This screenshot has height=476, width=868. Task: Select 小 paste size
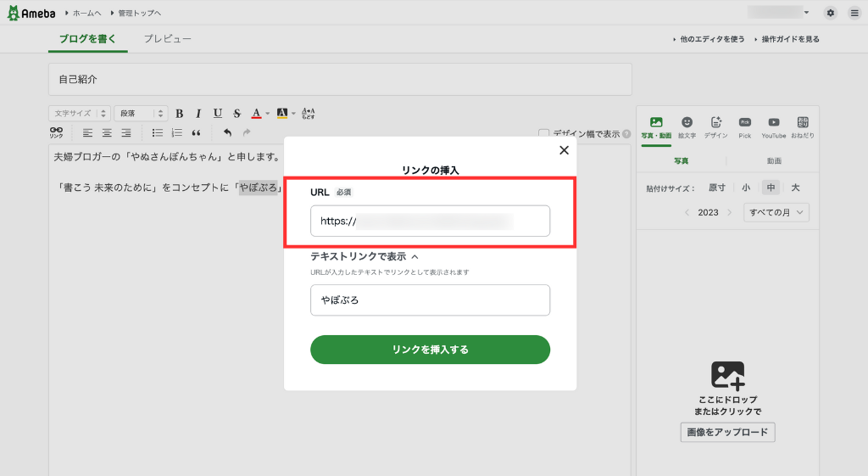(x=746, y=188)
